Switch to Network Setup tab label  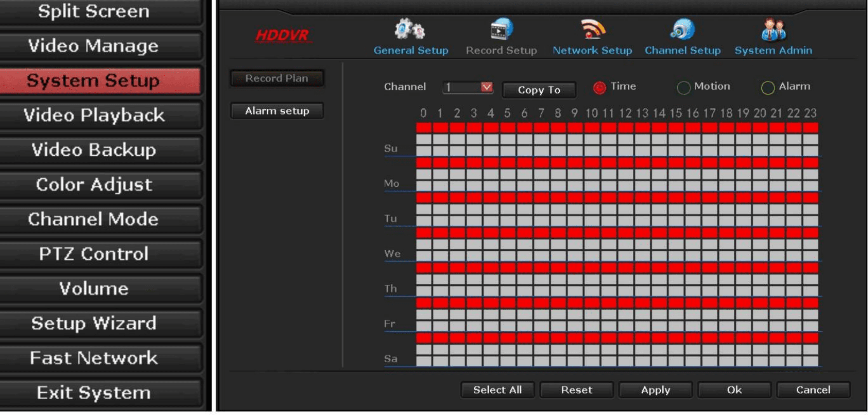592,51
